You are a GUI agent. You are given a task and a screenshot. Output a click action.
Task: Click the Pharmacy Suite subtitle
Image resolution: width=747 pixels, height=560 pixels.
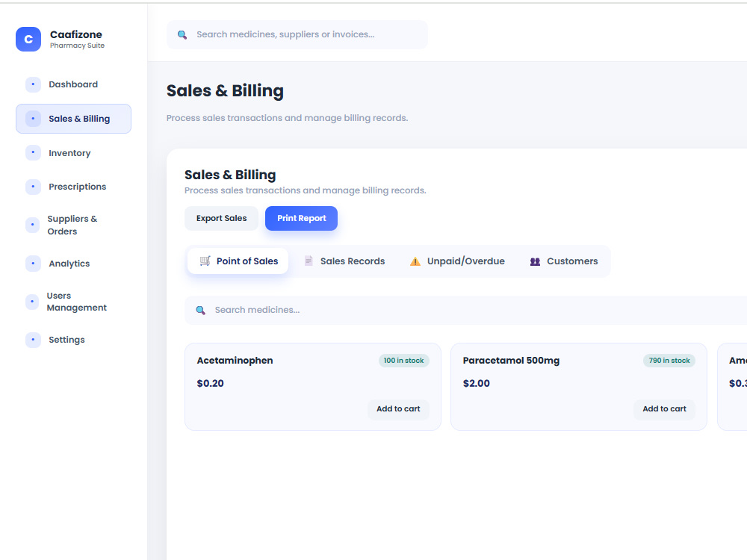(77, 46)
